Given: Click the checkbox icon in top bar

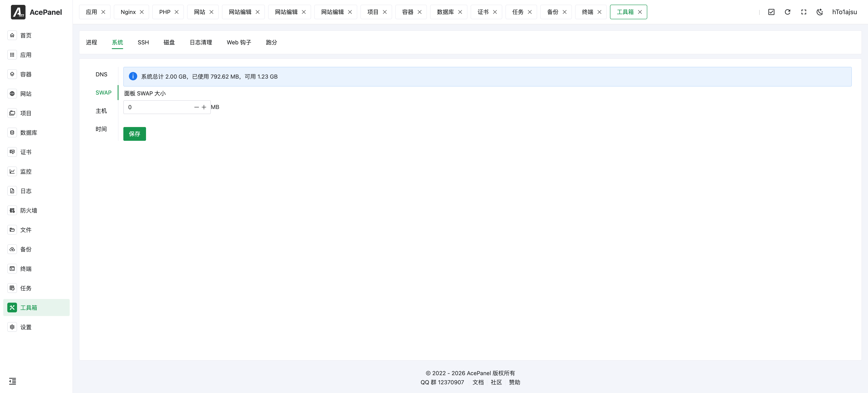Looking at the screenshot, I should 771,12.
